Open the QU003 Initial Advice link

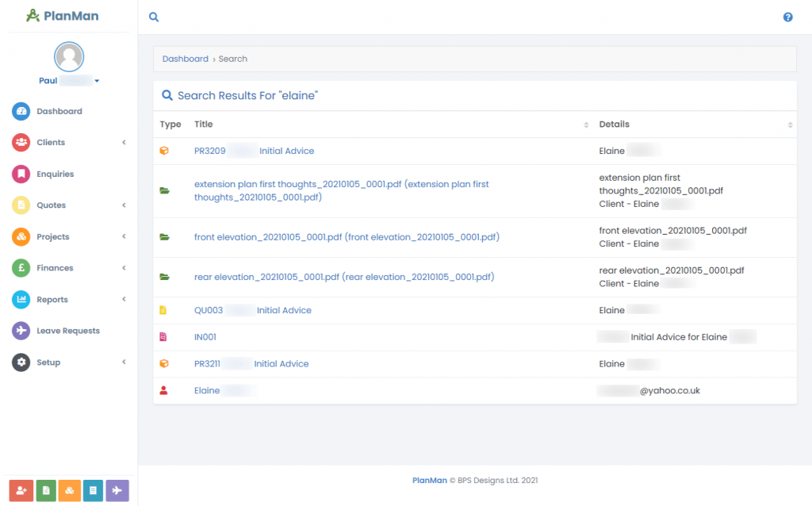tap(253, 310)
